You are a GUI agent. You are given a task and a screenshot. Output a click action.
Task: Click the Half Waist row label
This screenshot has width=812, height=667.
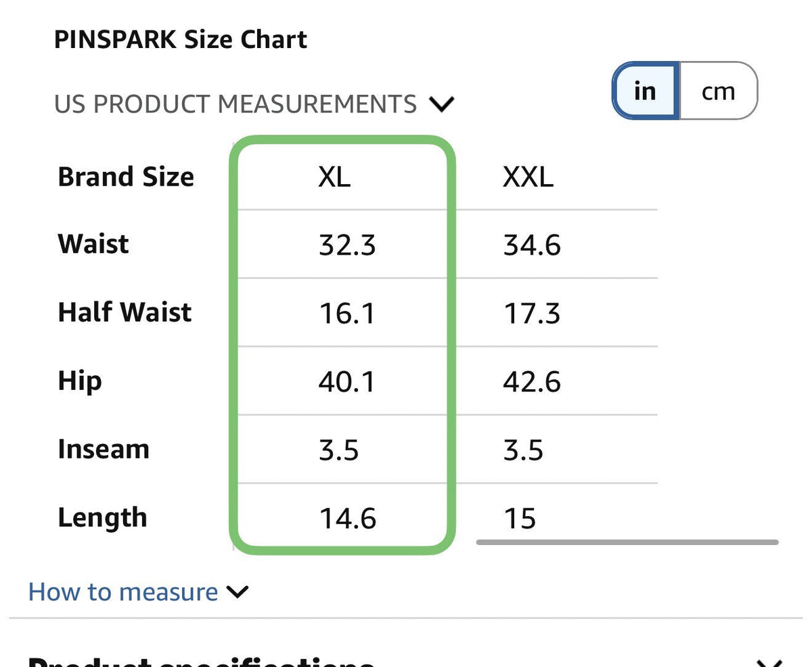click(x=125, y=312)
